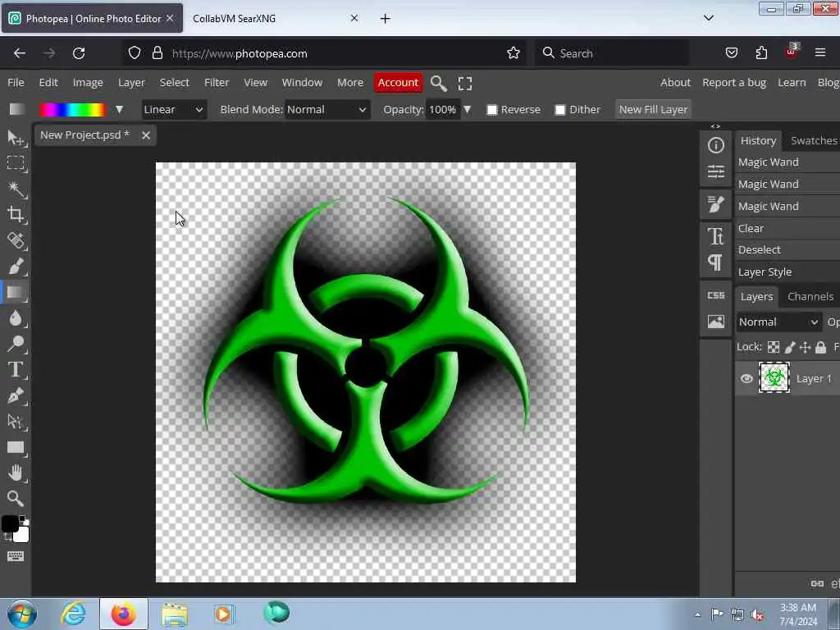This screenshot has width=840, height=630.
Task: Click the rainbow gradient preview swatch
Action: click(72, 110)
